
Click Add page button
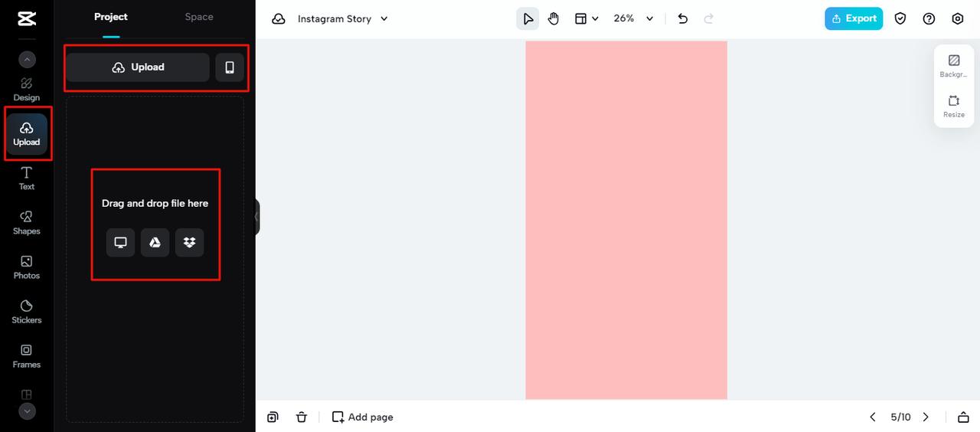(363, 417)
